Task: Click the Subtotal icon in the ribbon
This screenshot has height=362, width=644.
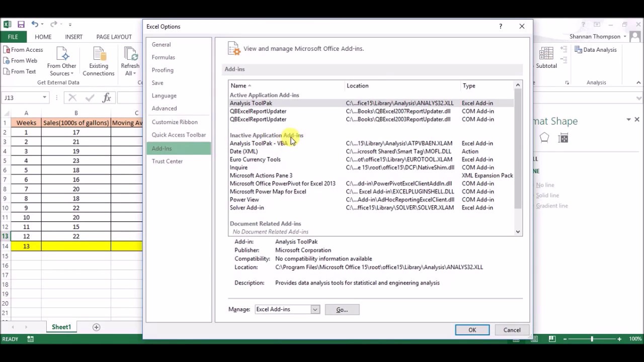Action: tap(546, 58)
